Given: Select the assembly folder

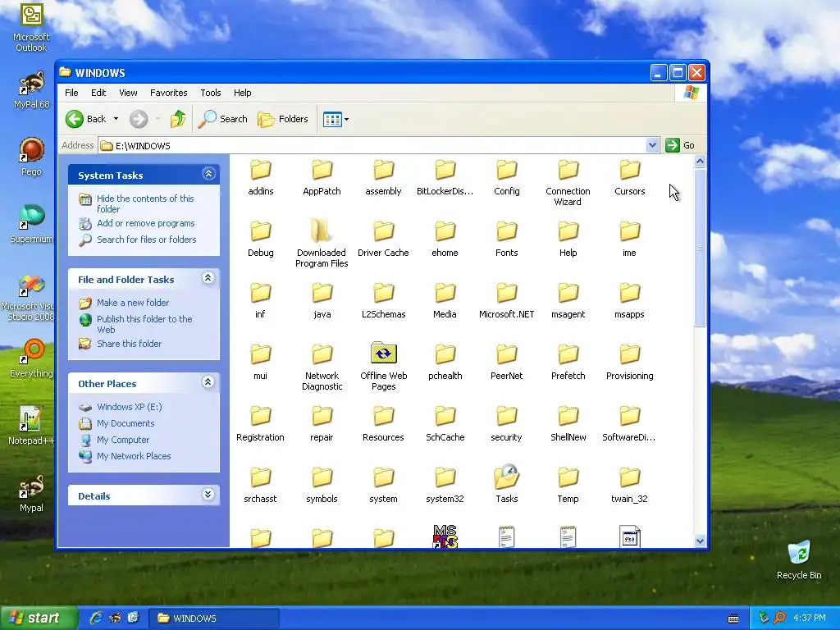Looking at the screenshot, I should 384,178.
